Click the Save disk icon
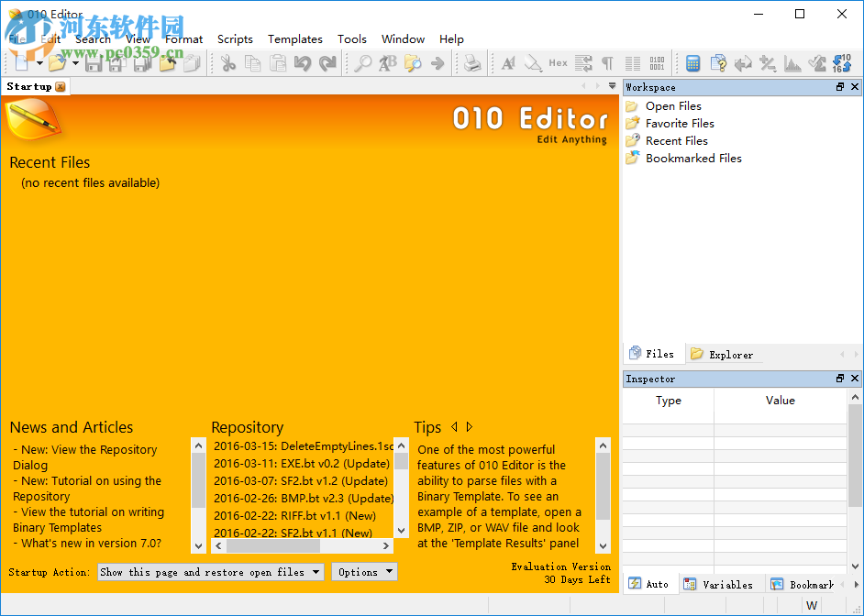The image size is (864, 616). point(94,63)
